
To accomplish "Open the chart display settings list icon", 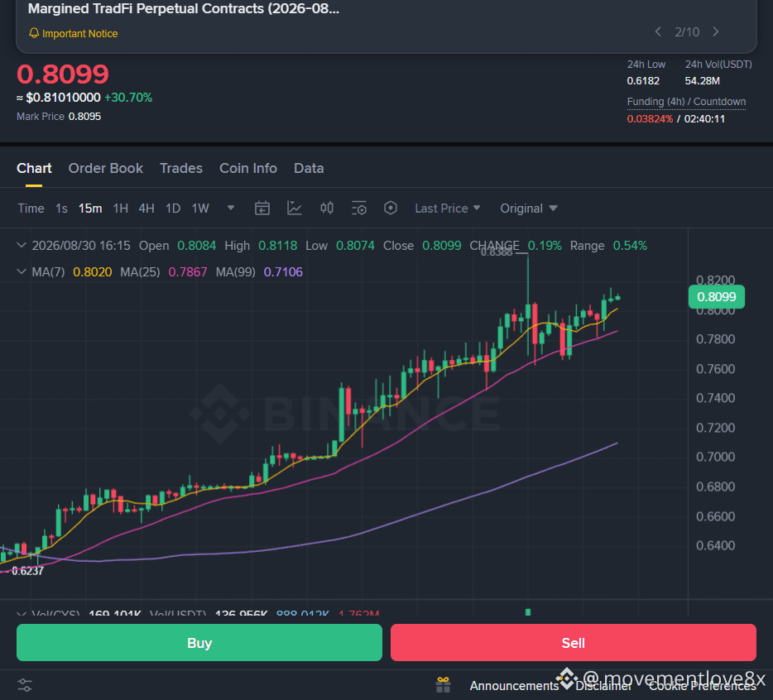I will (x=359, y=208).
